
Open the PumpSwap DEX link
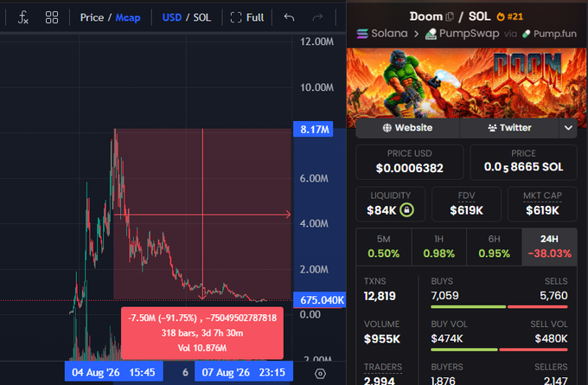pyautogui.click(x=462, y=34)
